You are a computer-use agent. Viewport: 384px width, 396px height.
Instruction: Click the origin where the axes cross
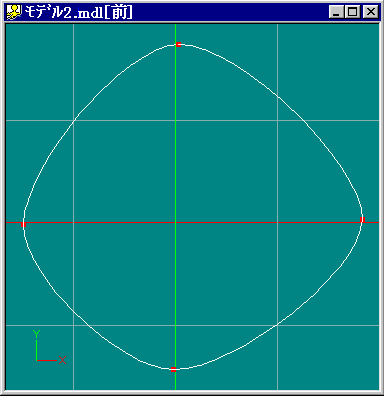click(x=175, y=222)
